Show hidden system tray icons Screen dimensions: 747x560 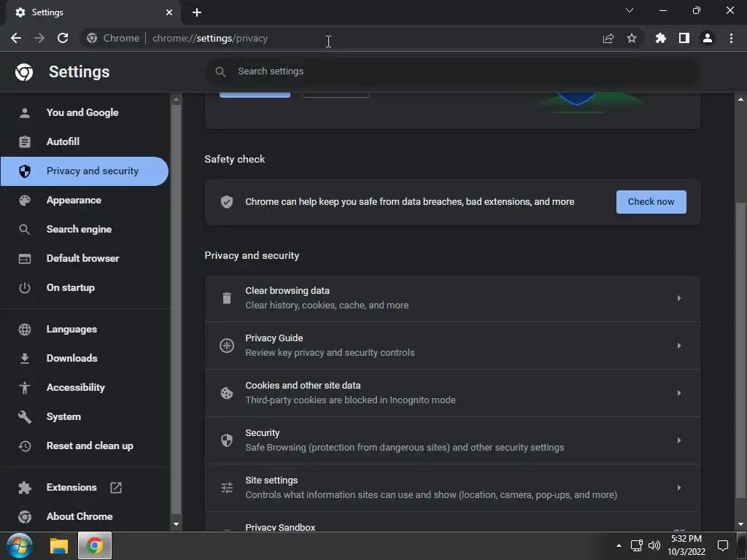pos(619,545)
